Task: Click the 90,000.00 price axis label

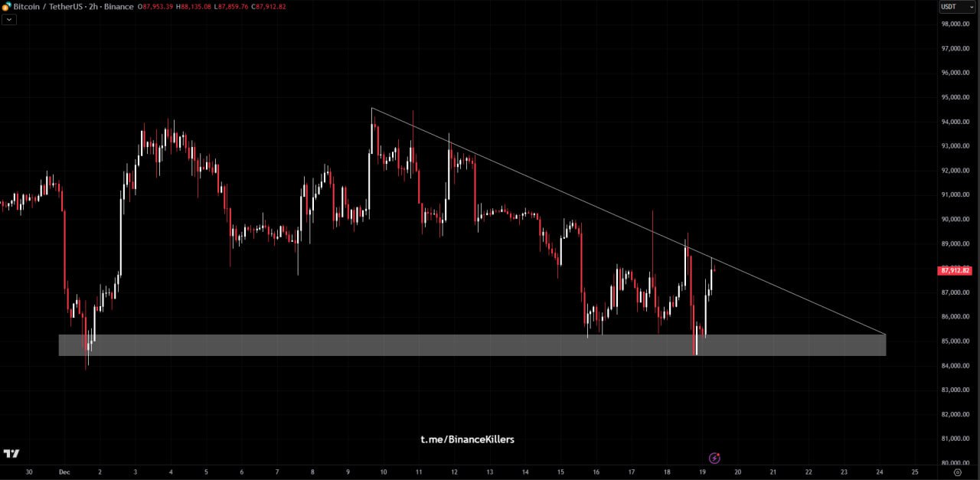Action: pyautogui.click(x=956, y=220)
